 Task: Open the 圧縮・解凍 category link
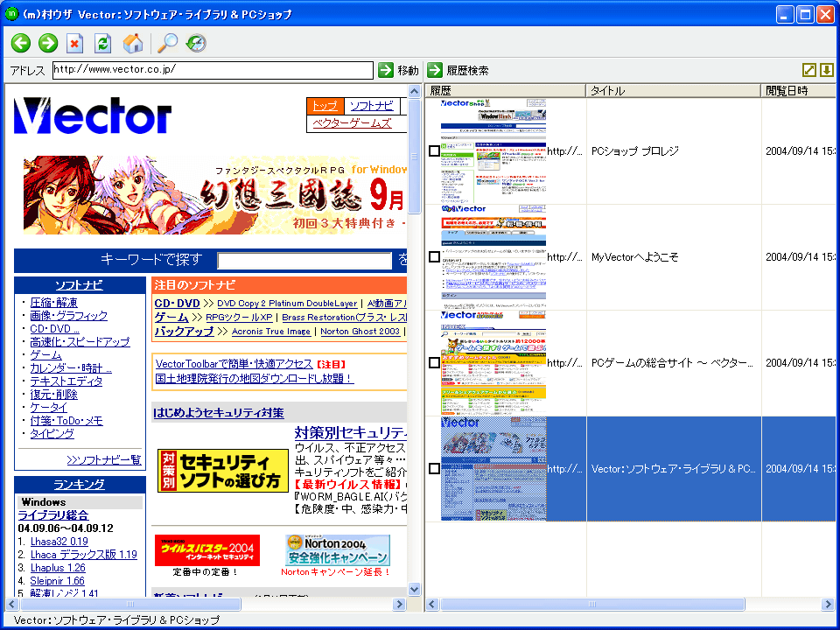53,303
